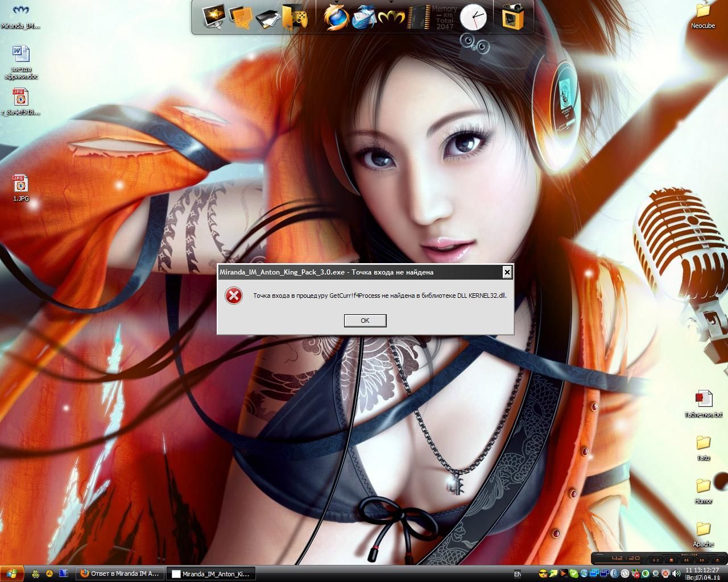The height and width of the screenshot is (582, 728).
Task: Stop playback on the mini player
Action: point(671,560)
